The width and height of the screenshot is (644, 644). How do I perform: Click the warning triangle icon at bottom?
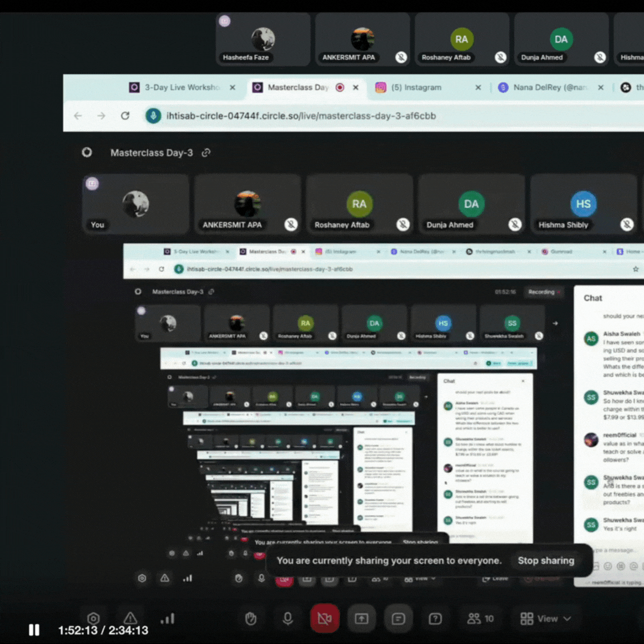(130, 618)
